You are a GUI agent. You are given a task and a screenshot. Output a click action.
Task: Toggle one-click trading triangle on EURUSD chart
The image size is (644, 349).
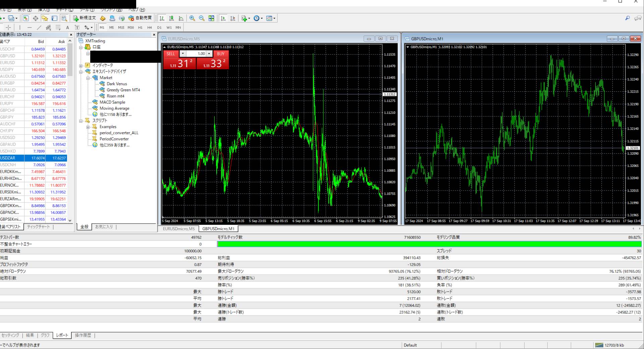pyautogui.click(x=164, y=47)
